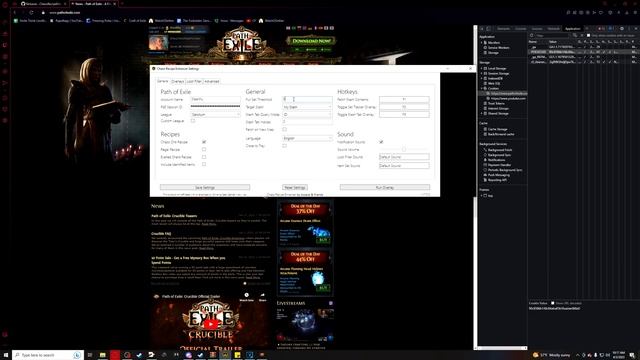Toggle the Custom League checkbox

point(193,121)
